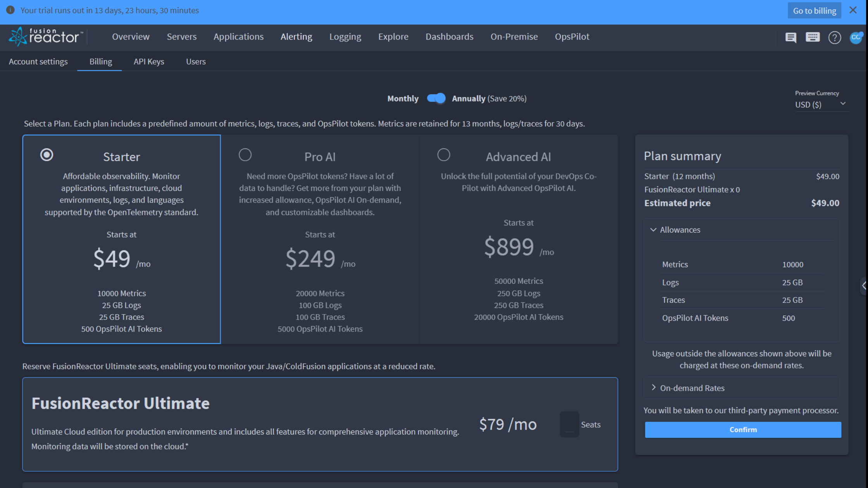This screenshot has height=488, width=868.
Task: Select the Pro AI plan radio button
Action: 245,155
